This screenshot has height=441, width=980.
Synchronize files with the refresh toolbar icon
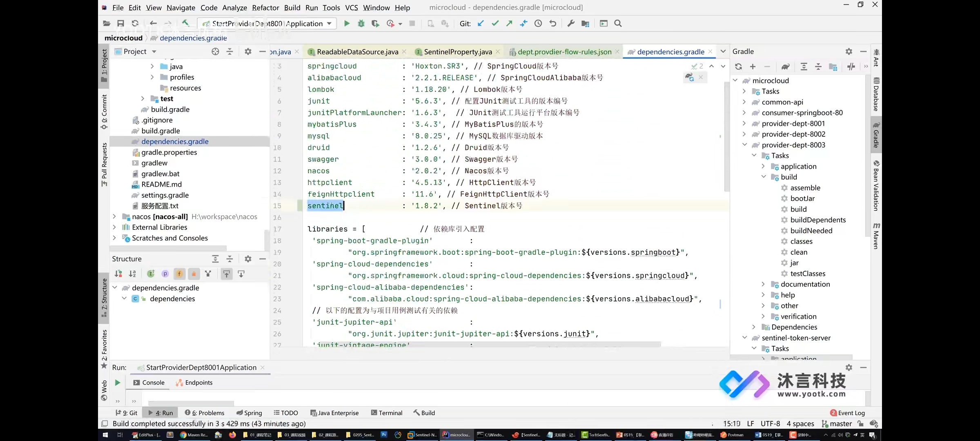[x=135, y=24]
